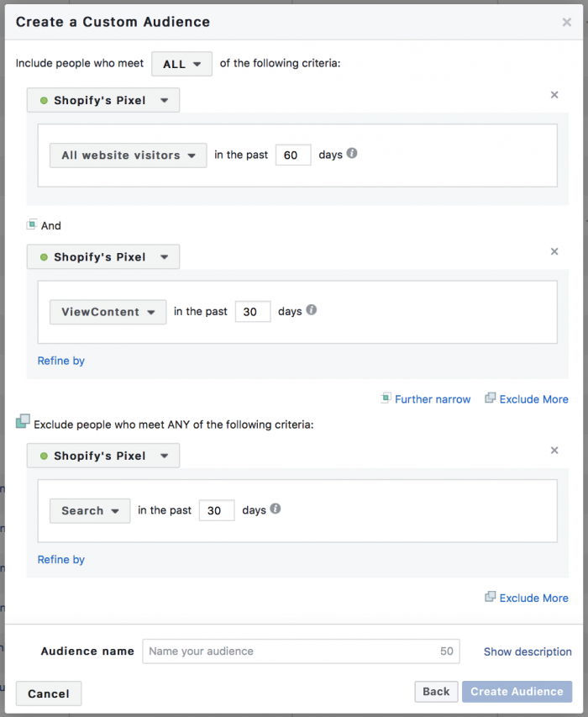
Task: Click the Back button
Action: click(436, 692)
